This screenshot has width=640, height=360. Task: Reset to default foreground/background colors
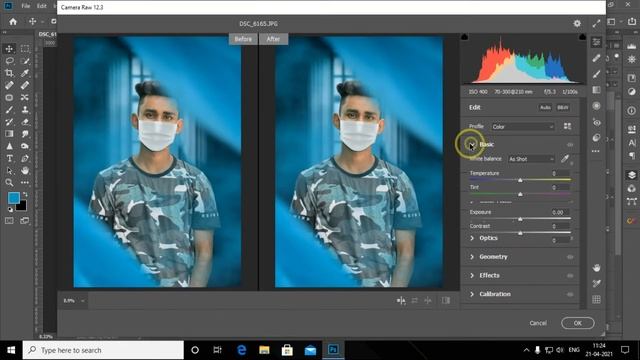[x=10, y=209]
